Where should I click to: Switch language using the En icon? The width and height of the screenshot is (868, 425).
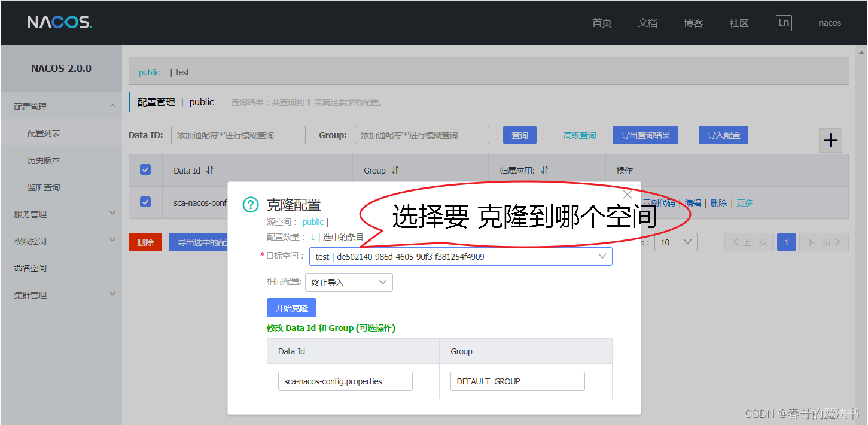tap(784, 23)
